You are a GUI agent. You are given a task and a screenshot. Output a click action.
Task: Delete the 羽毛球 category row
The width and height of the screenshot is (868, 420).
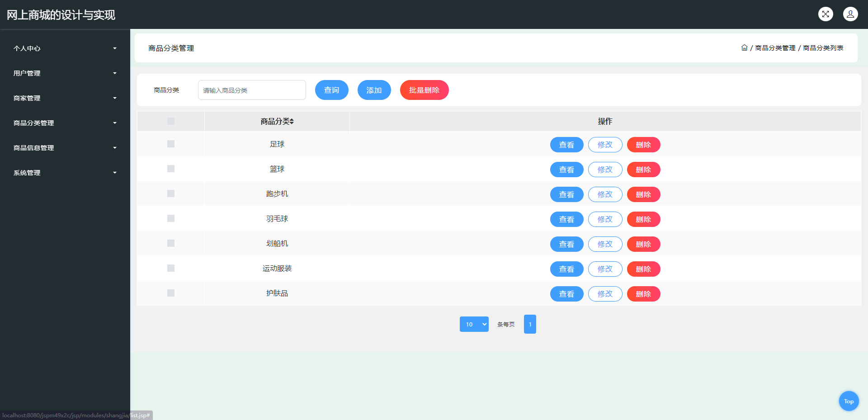(644, 219)
